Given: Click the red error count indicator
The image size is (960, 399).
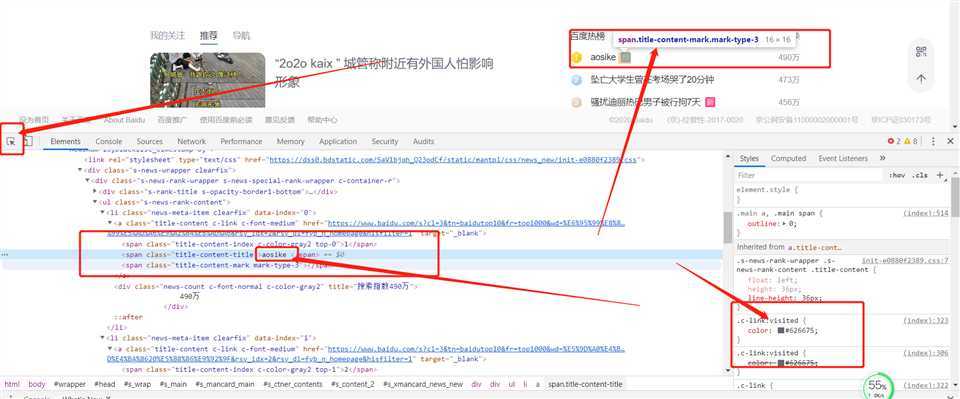Looking at the screenshot, I should (x=894, y=141).
